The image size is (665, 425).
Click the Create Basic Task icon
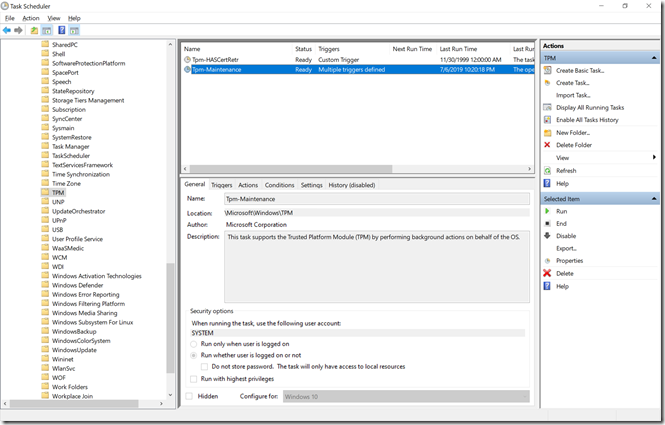tap(547, 69)
